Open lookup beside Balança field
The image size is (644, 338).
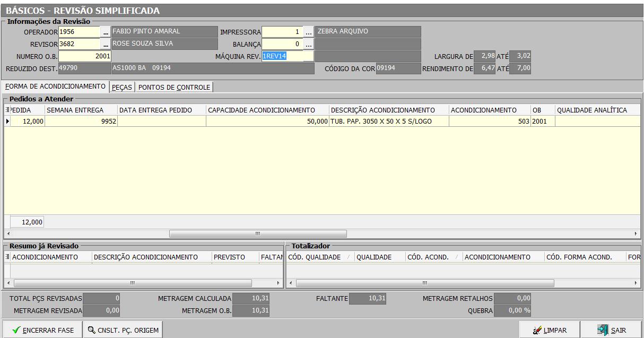[308, 44]
